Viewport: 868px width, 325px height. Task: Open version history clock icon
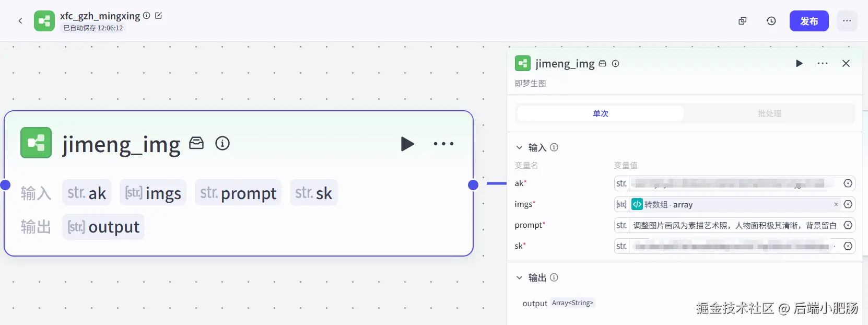point(771,21)
